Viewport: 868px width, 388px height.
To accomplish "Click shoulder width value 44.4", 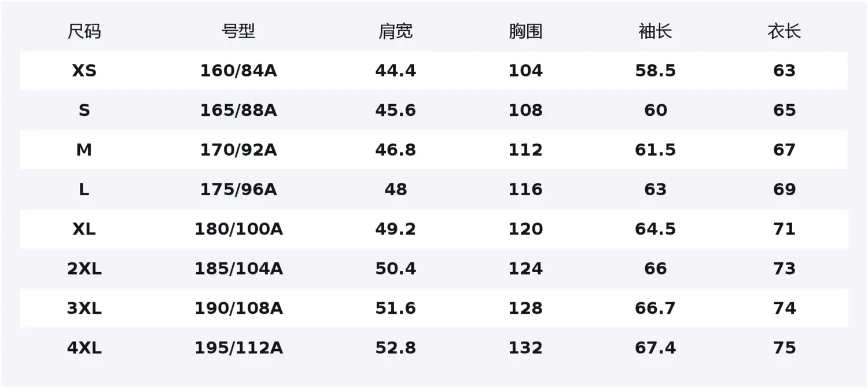I will click(x=396, y=71).
